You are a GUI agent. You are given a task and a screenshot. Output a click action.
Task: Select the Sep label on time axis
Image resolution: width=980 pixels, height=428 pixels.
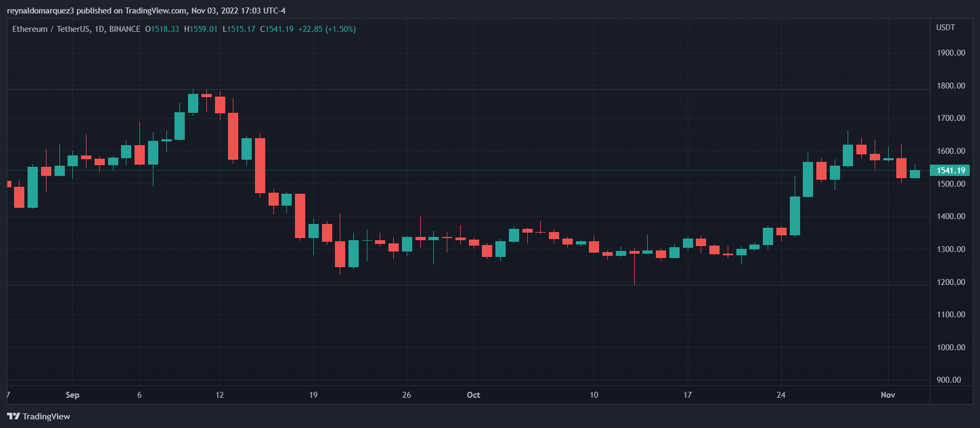tap(72, 395)
